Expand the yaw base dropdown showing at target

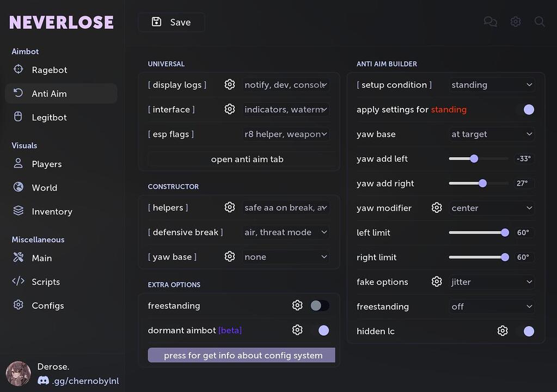click(491, 134)
